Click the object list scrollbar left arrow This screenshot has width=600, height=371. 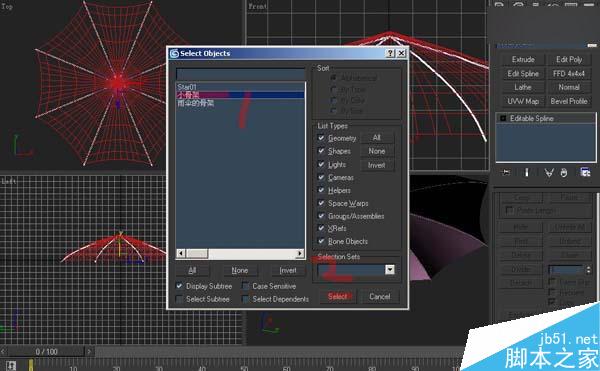[x=181, y=253]
